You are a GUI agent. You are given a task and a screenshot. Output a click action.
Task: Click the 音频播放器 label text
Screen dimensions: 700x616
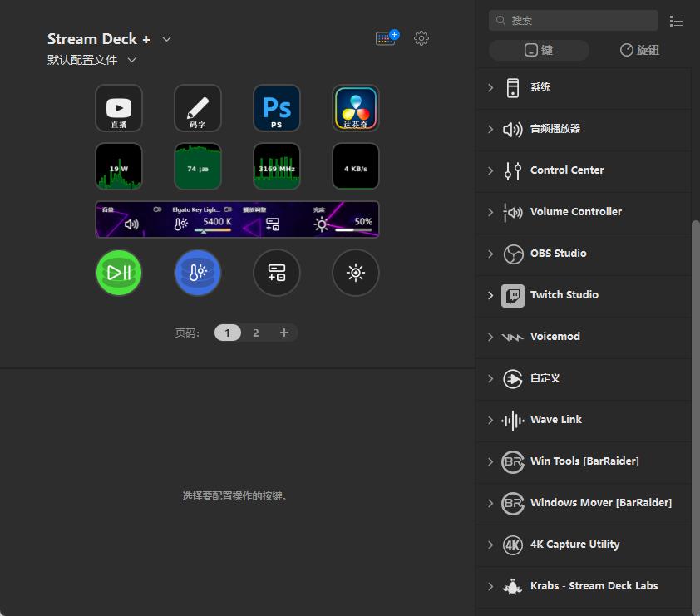[x=555, y=129]
